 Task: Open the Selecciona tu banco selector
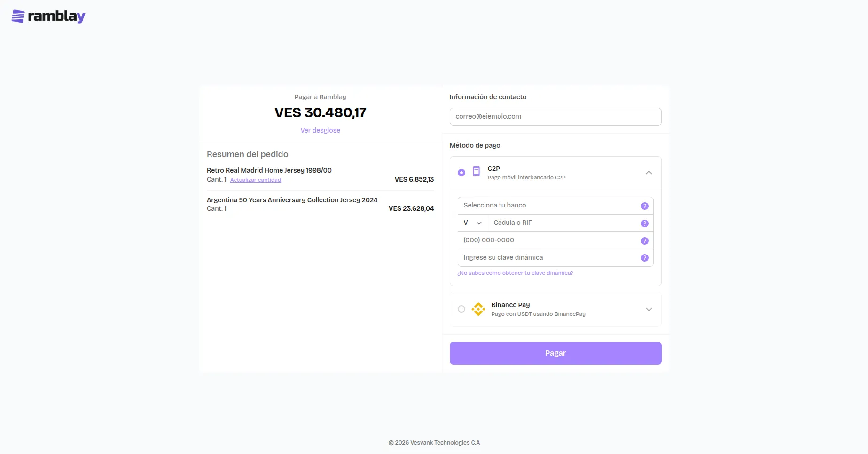pyautogui.click(x=547, y=206)
